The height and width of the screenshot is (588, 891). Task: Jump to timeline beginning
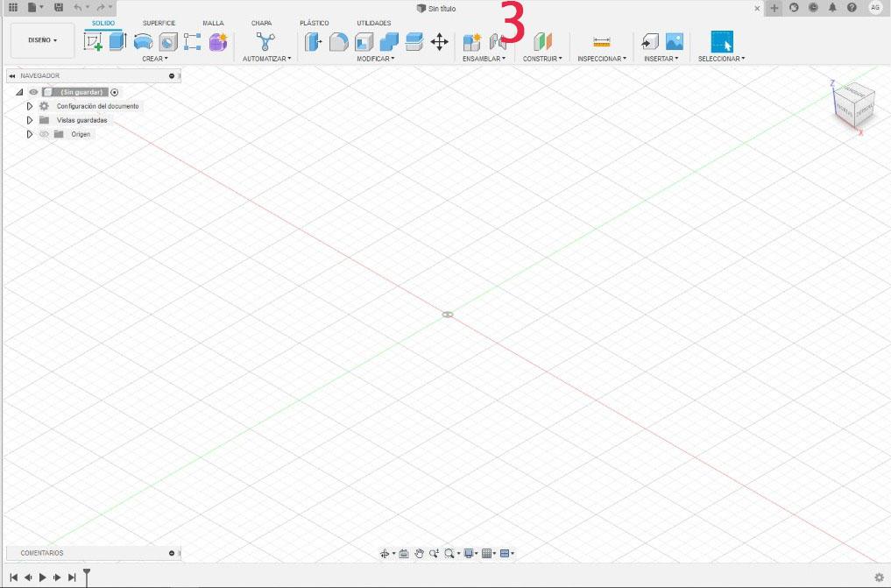click(x=14, y=577)
